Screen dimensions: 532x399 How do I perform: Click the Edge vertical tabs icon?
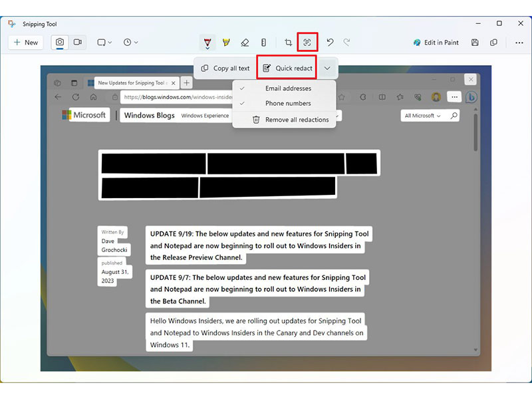(74, 83)
